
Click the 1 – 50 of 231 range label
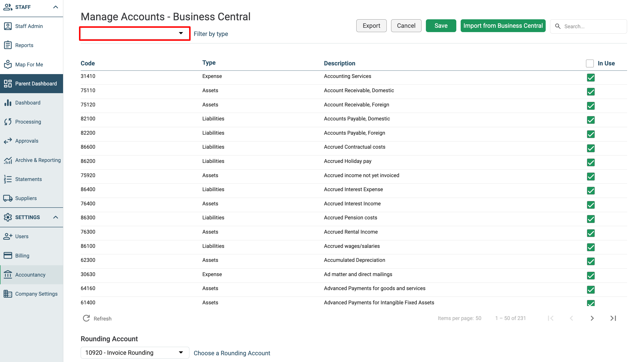pos(510,318)
